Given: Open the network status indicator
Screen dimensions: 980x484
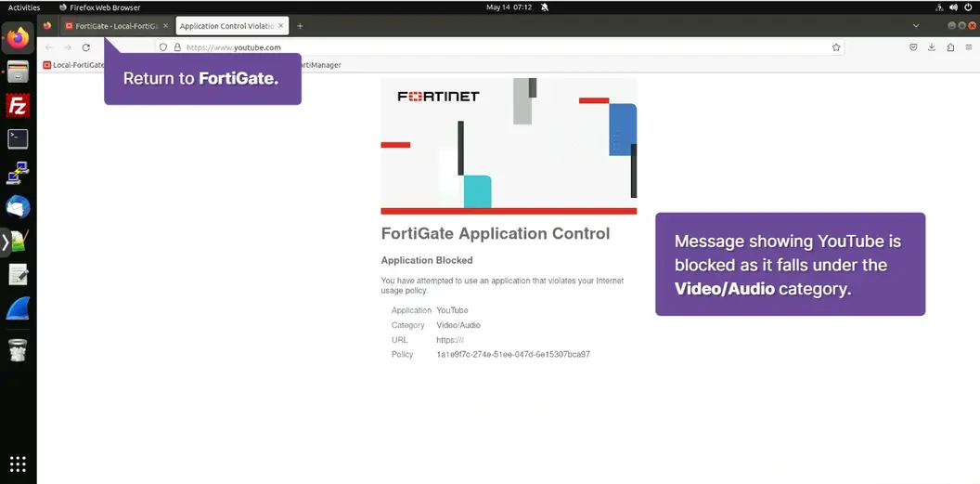Looking at the screenshot, I should pyautogui.click(x=940, y=7).
